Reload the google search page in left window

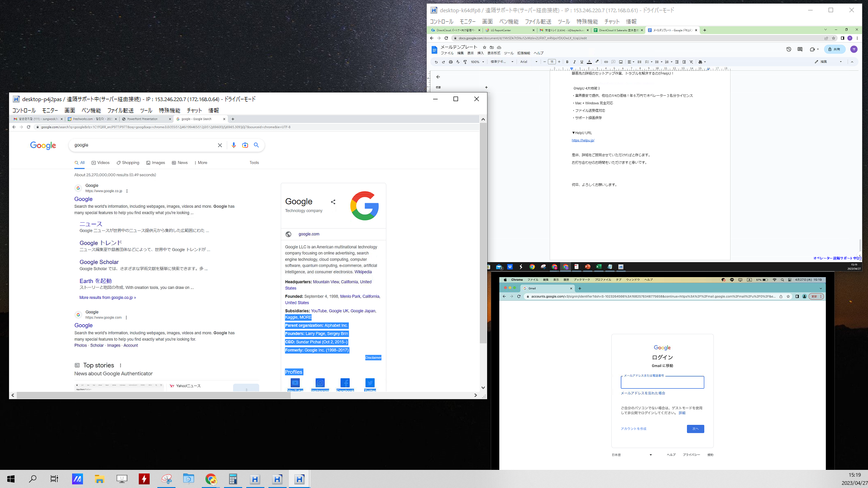click(29, 127)
